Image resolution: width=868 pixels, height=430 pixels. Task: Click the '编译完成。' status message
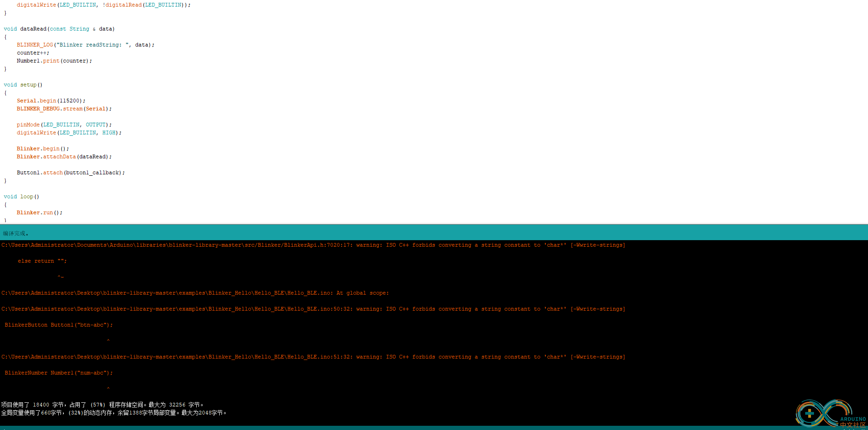point(16,233)
